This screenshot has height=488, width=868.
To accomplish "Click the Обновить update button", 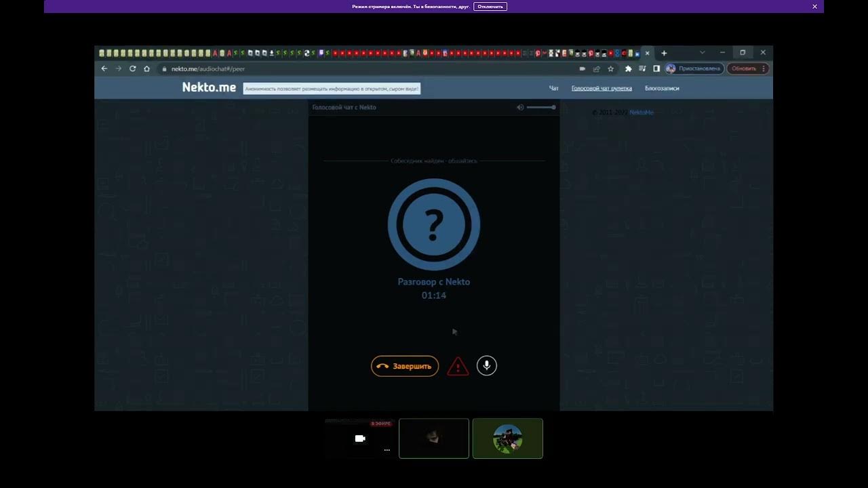I will 744,68.
